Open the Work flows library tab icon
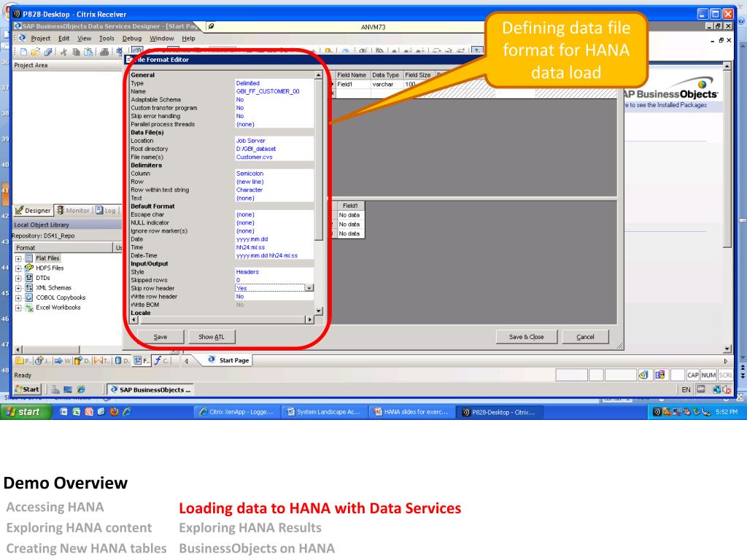This screenshot has width=747, height=560. [x=58, y=360]
